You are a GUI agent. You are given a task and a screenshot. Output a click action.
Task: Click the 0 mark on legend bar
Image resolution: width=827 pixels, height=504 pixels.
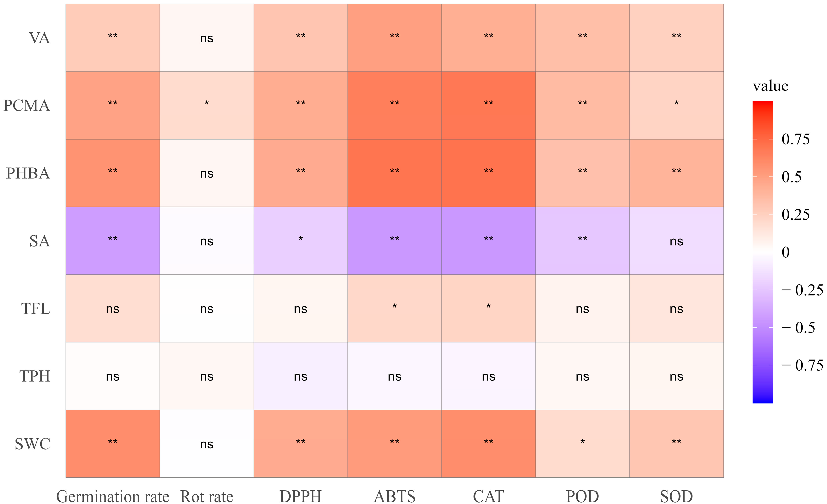(786, 252)
